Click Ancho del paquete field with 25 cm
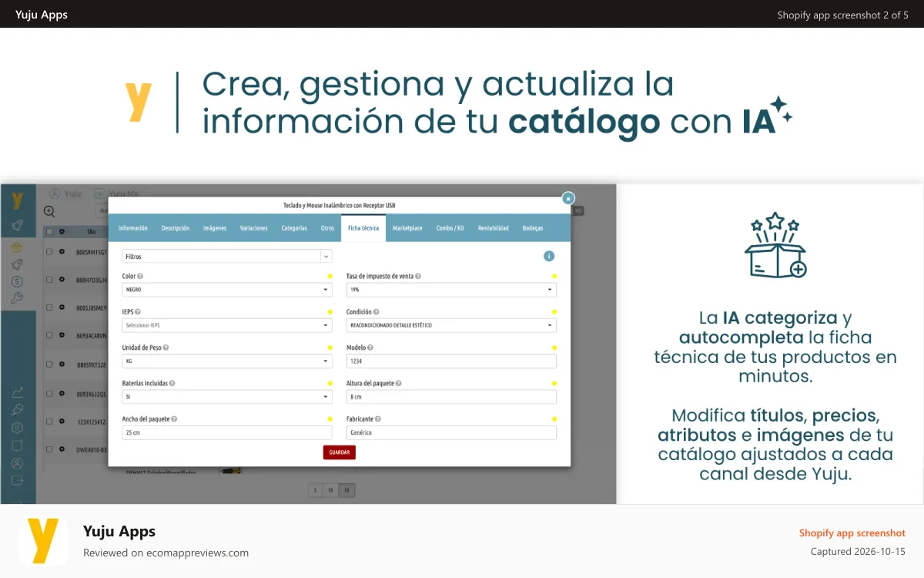The image size is (924, 578). click(227, 432)
